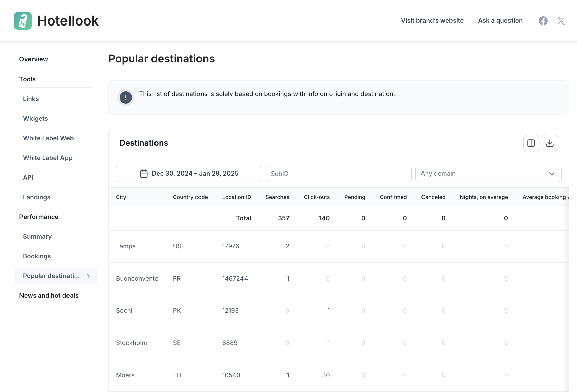Select the Sochi city cell
Screen dimensions: 577x392
click(124, 311)
